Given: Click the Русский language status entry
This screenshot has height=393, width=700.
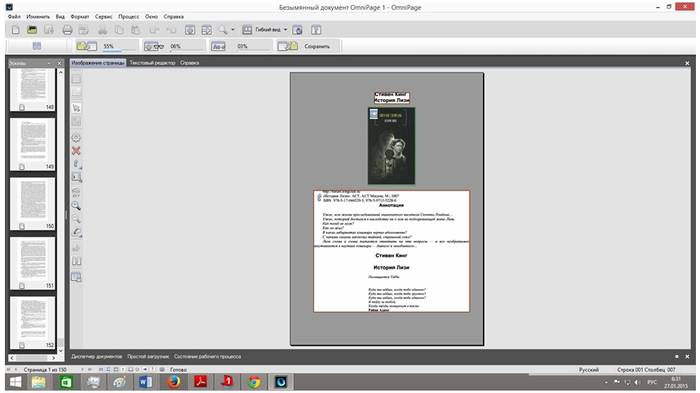Looking at the screenshot, I should [588, 370].
